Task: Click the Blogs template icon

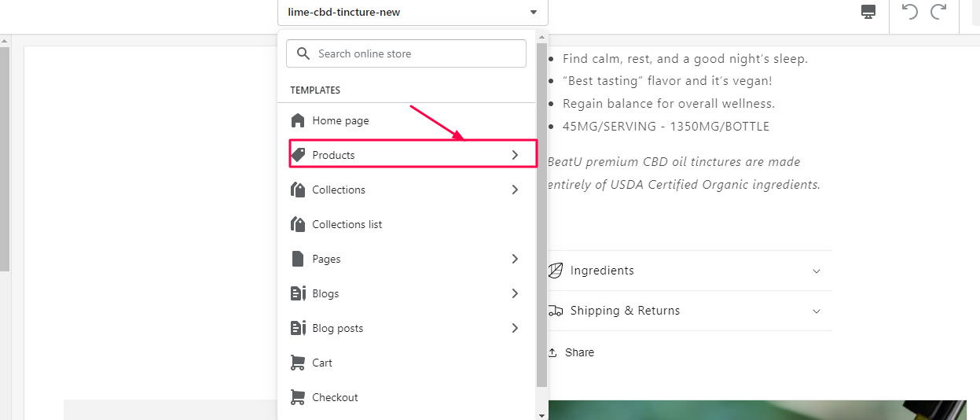Action: coord(298,293)
